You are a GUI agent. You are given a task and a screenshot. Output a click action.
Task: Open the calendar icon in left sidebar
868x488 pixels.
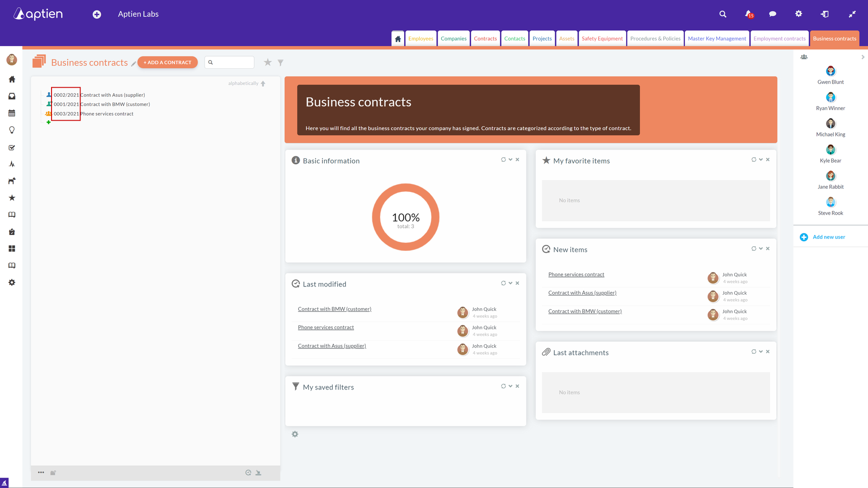(12, 113)
